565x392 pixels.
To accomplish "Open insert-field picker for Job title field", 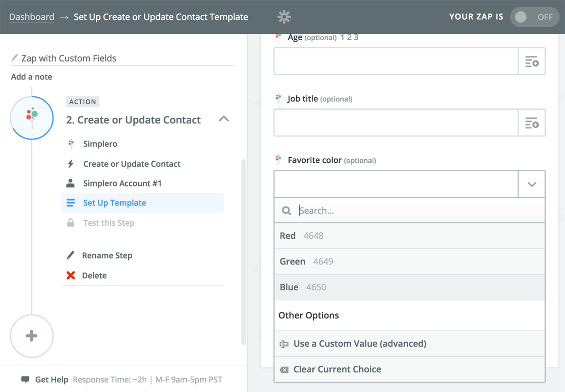I will 532,123.
